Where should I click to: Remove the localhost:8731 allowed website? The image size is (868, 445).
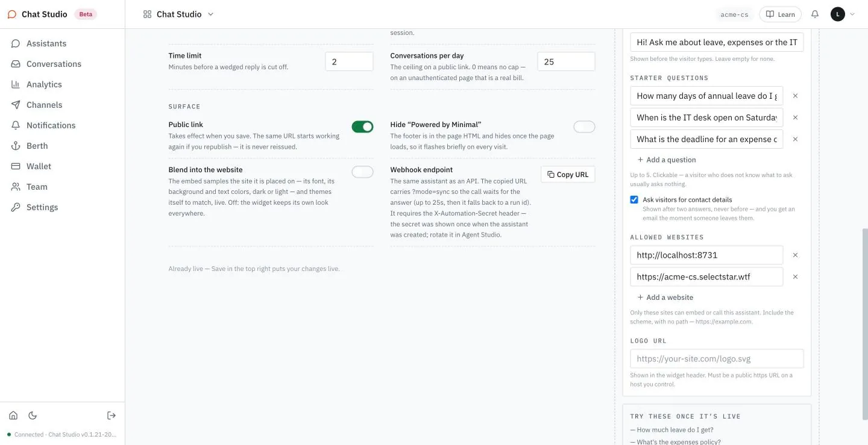tap(795, 255)
